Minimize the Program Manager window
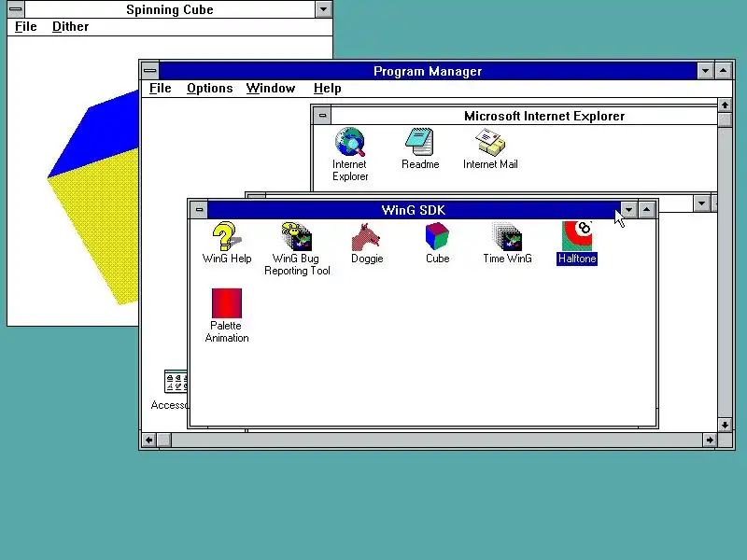This screenshot has height=560, width=747. pos(705,72)
